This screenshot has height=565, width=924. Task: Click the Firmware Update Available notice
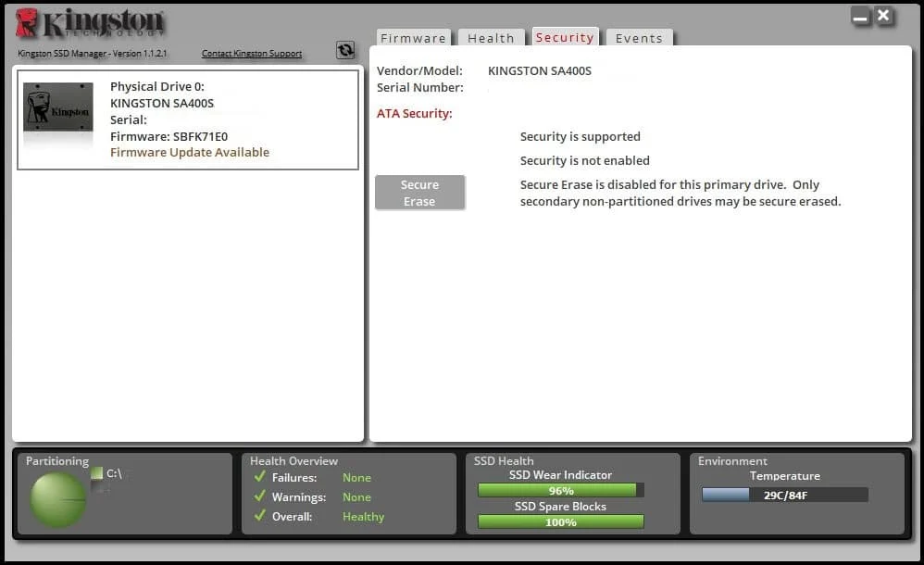pos(190,152)
